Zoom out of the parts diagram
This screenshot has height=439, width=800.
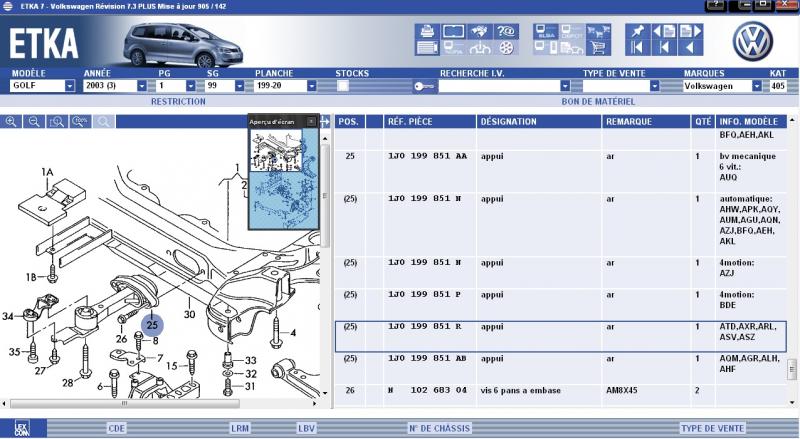click(x=34, y=121)
